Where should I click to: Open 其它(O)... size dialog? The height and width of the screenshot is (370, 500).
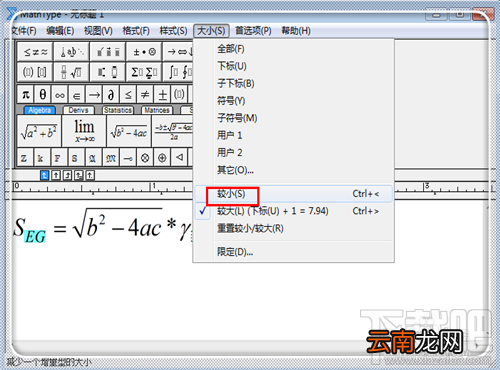coord(294,170)
